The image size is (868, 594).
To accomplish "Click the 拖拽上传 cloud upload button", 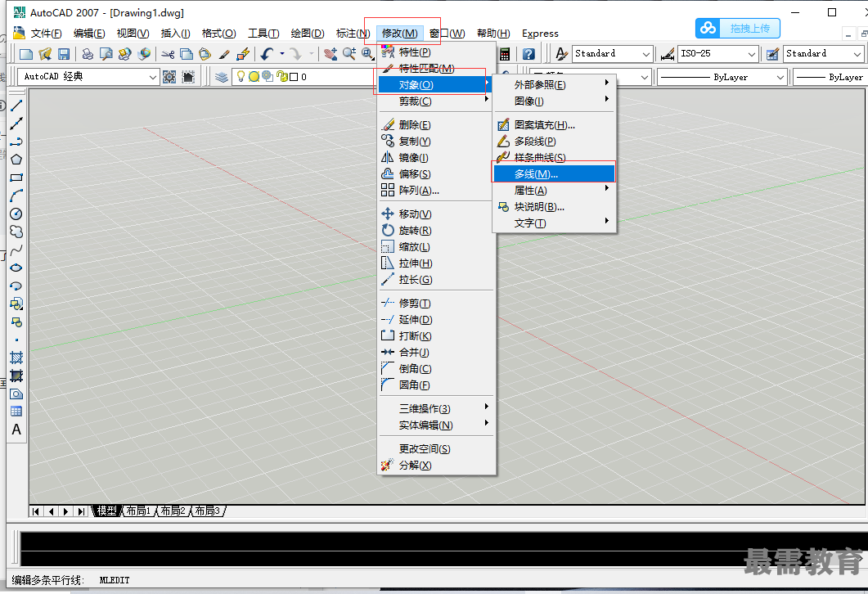I will pos(738,29).
